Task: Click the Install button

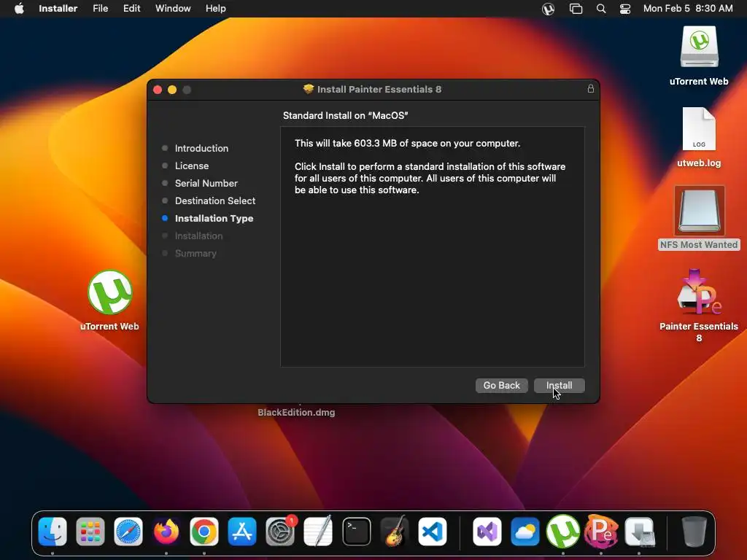Action: pos(559,385)
